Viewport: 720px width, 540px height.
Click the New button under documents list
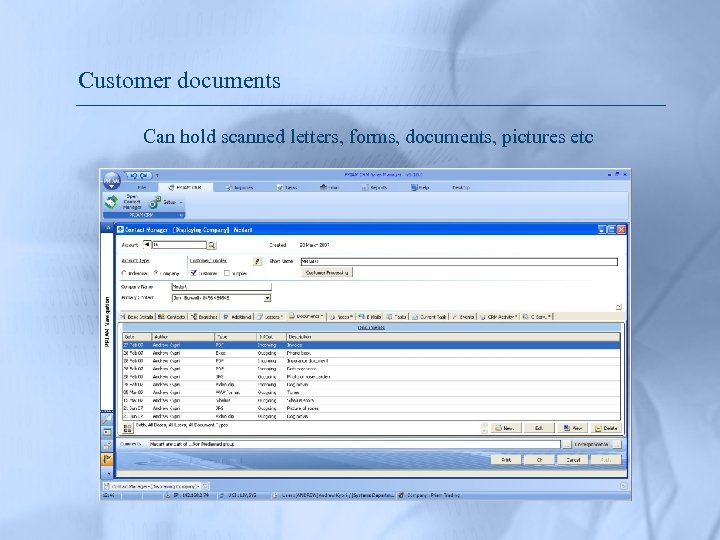[507, 427]
